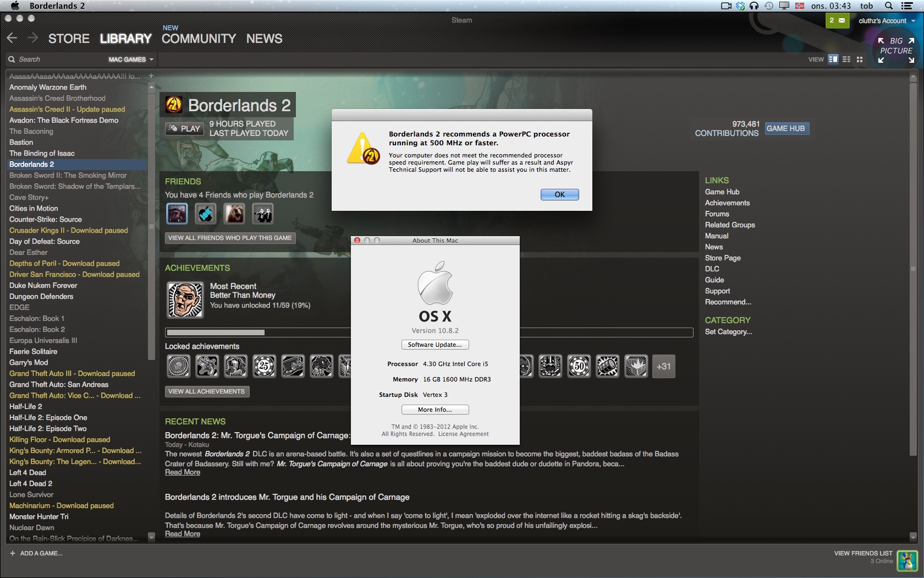Click Read More under the Kotaku article
924x578 pixels.
tap(183, 472)
